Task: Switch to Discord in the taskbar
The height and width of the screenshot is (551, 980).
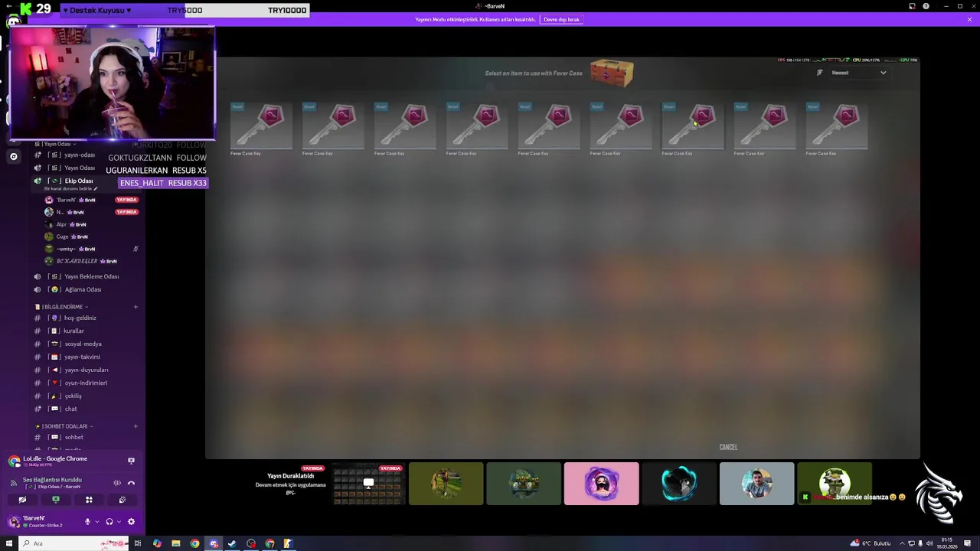Action: (x=214, y=543)
